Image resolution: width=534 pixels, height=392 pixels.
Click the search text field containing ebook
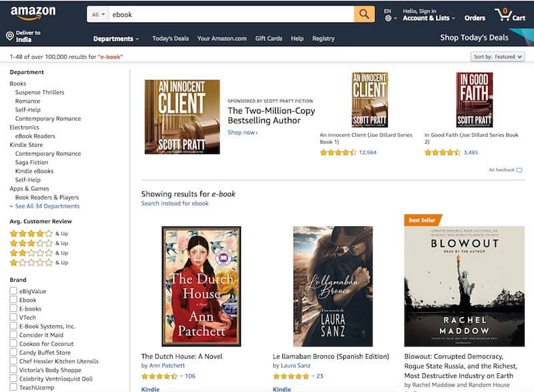click(x=231, y=15)
